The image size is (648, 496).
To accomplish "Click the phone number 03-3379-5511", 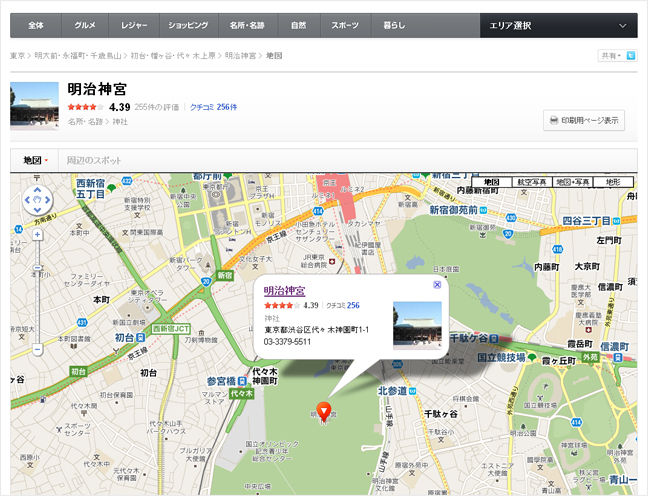I will coord(287,342).
